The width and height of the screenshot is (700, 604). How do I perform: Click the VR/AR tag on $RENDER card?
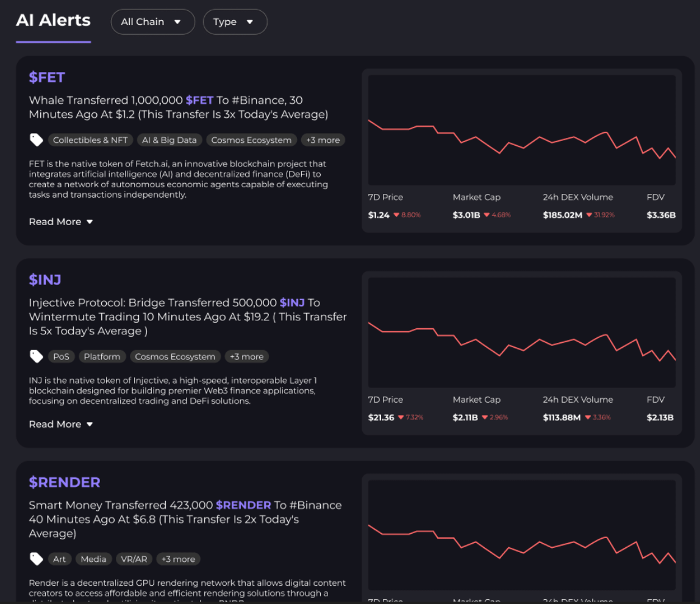134,559
